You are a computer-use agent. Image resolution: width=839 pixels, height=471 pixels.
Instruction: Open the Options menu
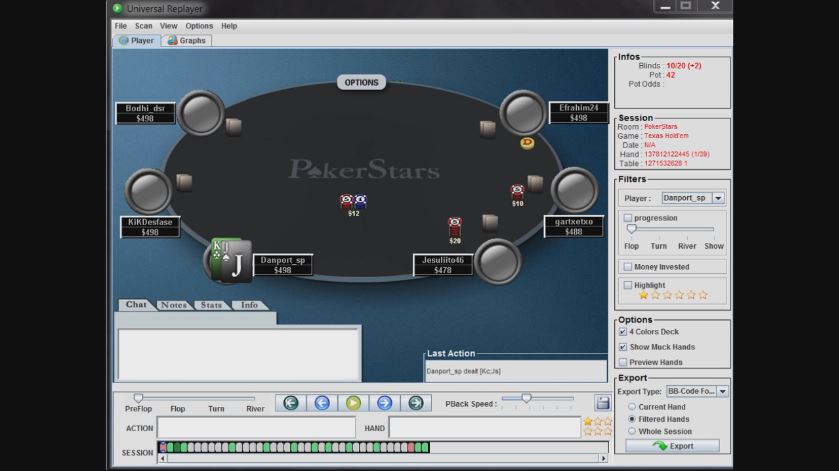(x=199, y=26)
